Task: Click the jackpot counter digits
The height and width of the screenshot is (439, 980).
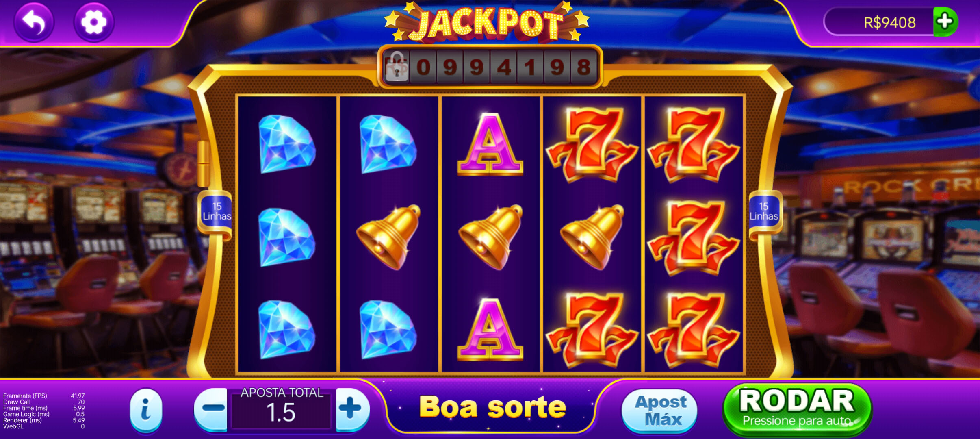Action: (504, 67)
